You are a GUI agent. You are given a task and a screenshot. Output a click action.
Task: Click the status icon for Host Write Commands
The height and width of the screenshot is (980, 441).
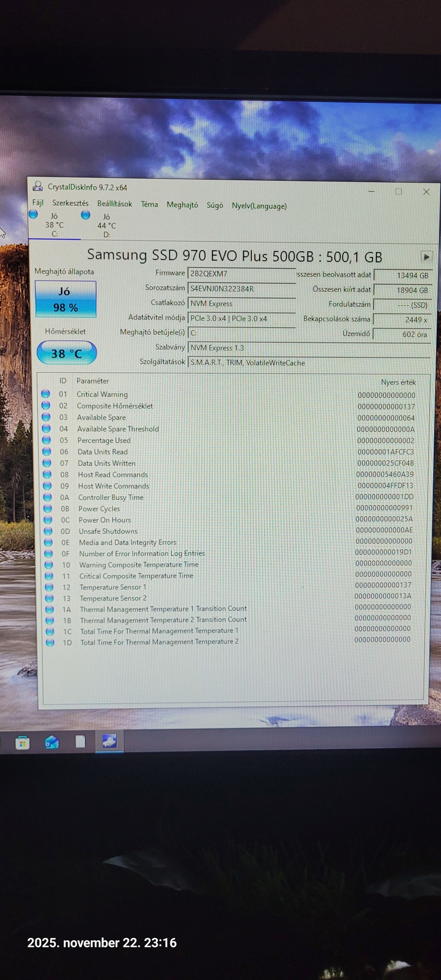pyautogui.click(x=47, y=485)
